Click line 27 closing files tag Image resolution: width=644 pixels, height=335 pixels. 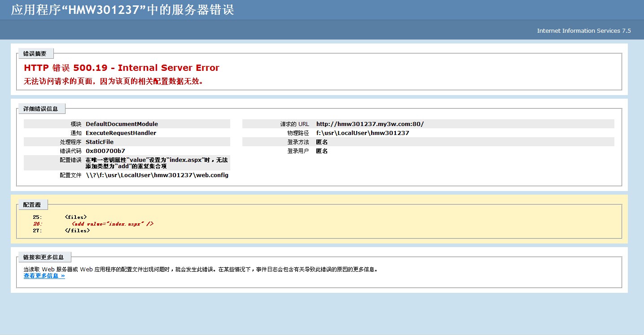pyautogui.click(x=77, y=231)
